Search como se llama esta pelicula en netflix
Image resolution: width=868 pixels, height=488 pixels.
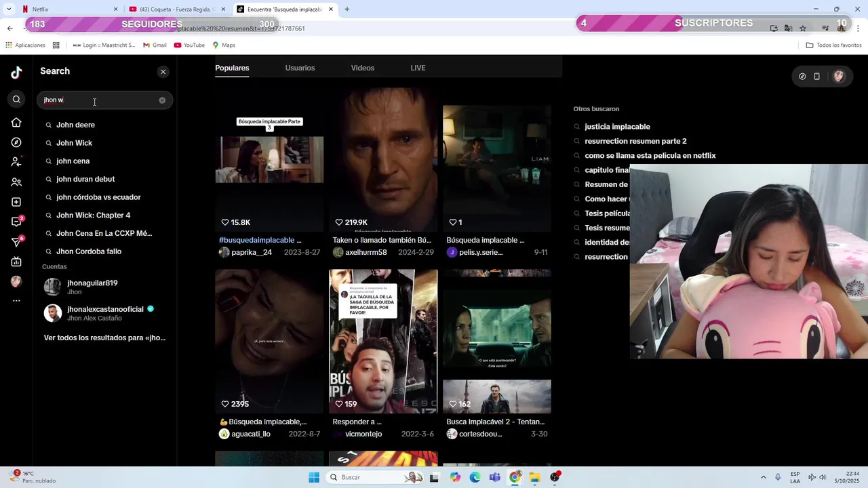(x=650, y=156)
